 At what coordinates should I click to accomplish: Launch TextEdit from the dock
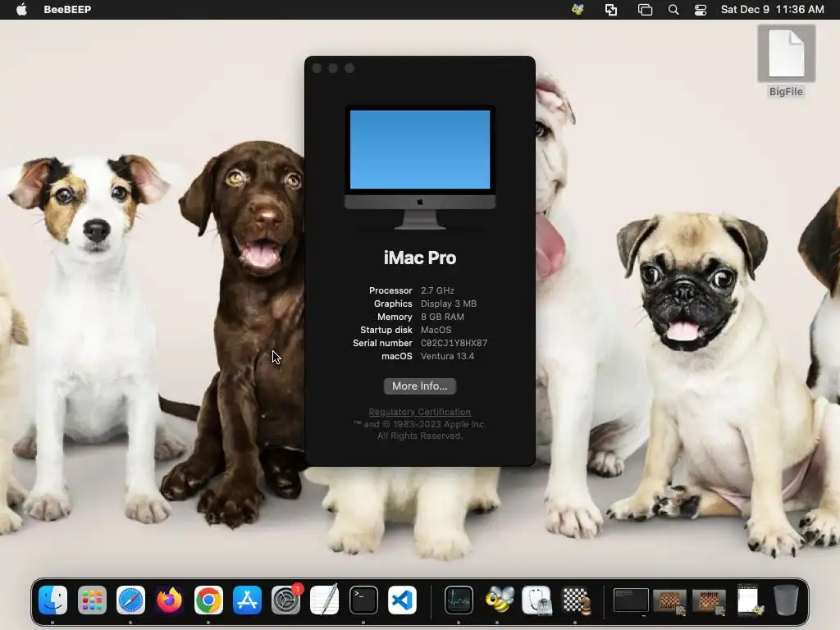pos(325,600)
